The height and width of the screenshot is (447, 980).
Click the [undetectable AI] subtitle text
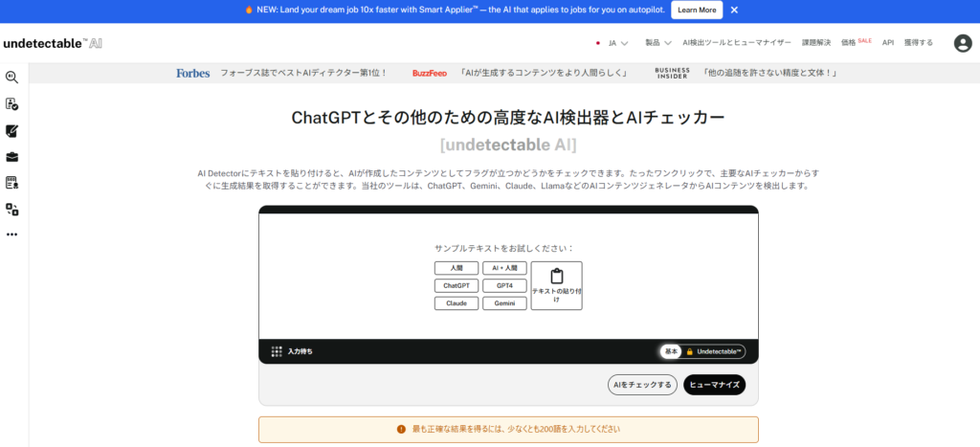508,145
